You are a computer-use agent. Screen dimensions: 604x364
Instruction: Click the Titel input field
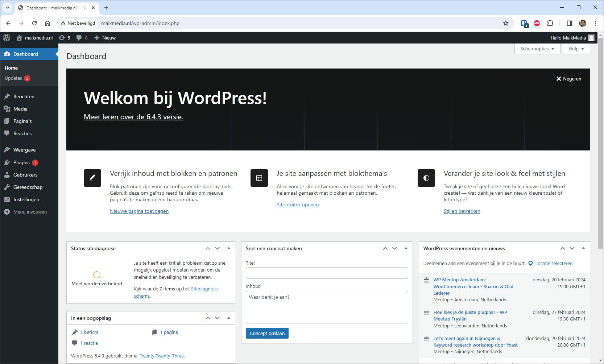[x=327, y=273]
